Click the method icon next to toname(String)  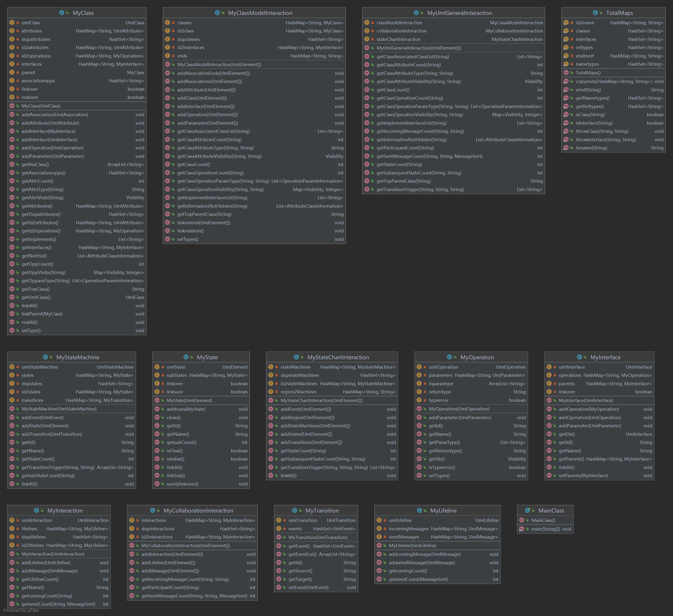(x=566, y=148)
